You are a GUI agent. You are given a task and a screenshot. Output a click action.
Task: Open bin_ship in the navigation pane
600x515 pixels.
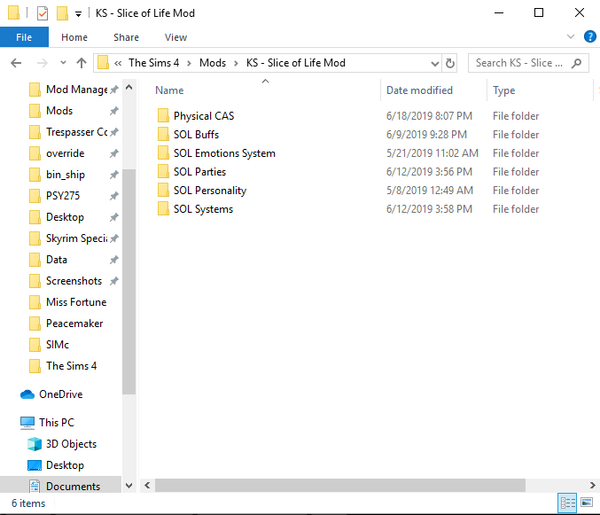coord(65,174)
